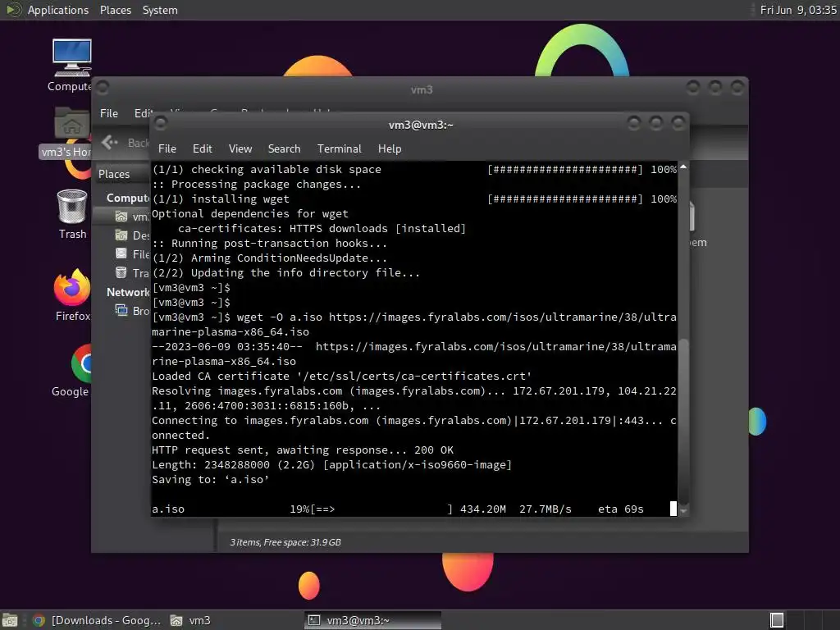Click the '3 items, Free space: 31.9 GB' status text

(285, 542)
